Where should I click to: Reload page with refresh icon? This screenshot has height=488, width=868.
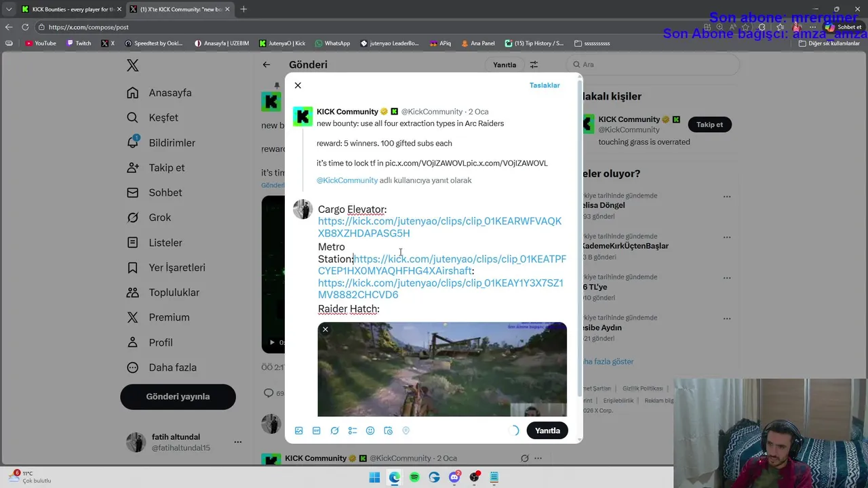(x=25, y=27)
